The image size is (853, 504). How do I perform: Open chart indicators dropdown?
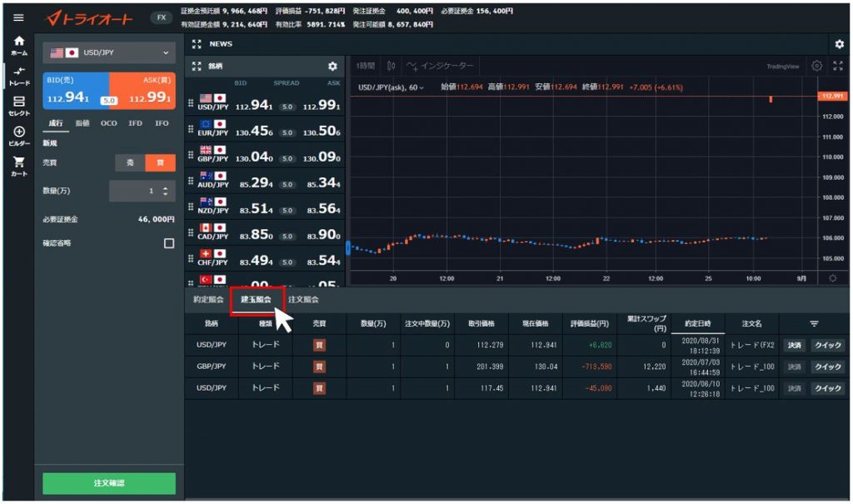[x=440, y=66]
